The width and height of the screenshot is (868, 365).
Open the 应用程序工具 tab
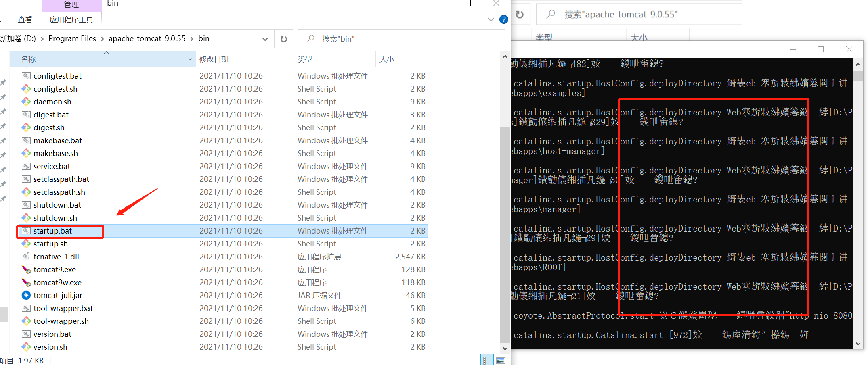click(71, 19)
